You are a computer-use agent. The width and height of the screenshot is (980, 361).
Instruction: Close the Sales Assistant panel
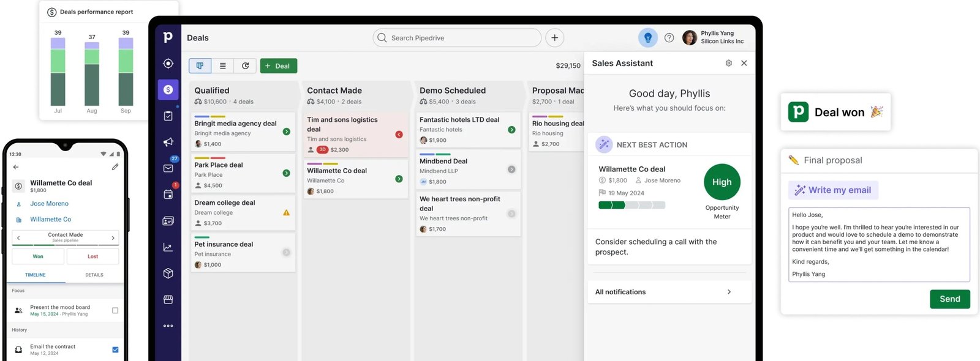[744, 63]
